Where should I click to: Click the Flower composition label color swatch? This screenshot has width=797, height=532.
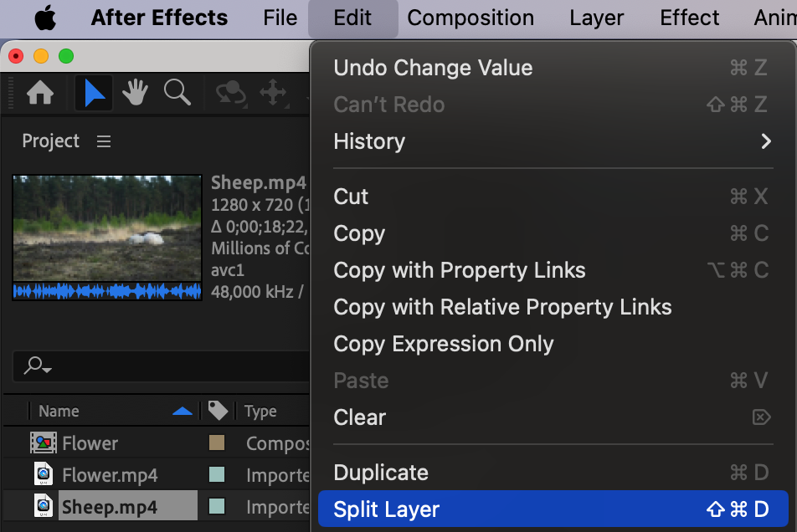[x=216, y=443]
